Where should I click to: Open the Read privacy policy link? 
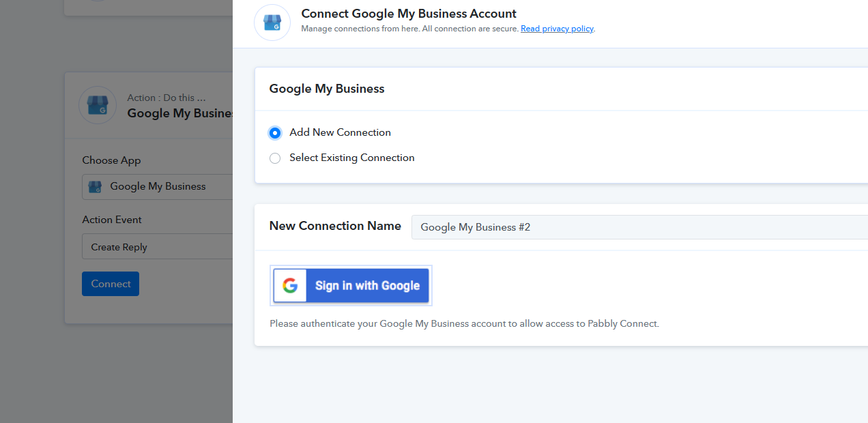pyautogui.click(x=557, y=29)
